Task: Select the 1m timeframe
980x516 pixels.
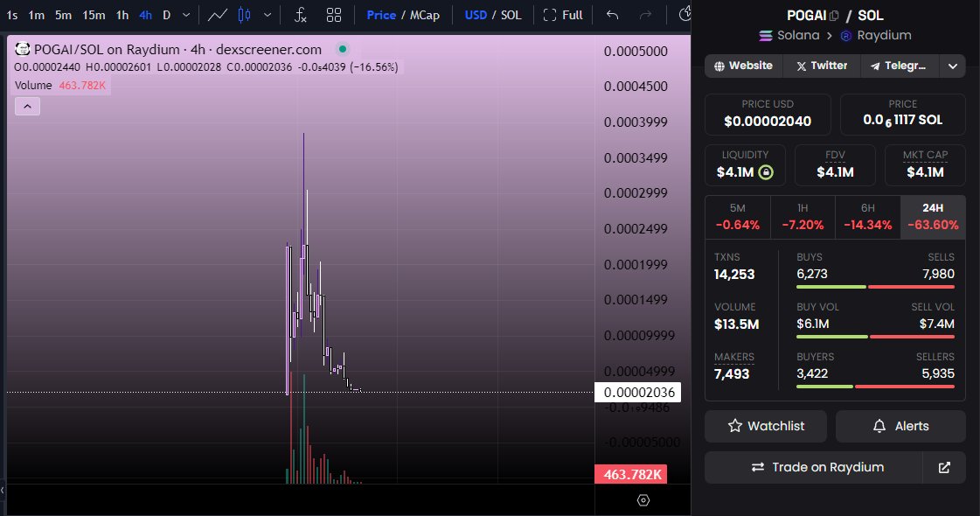Action: click(x=36, y=15)
